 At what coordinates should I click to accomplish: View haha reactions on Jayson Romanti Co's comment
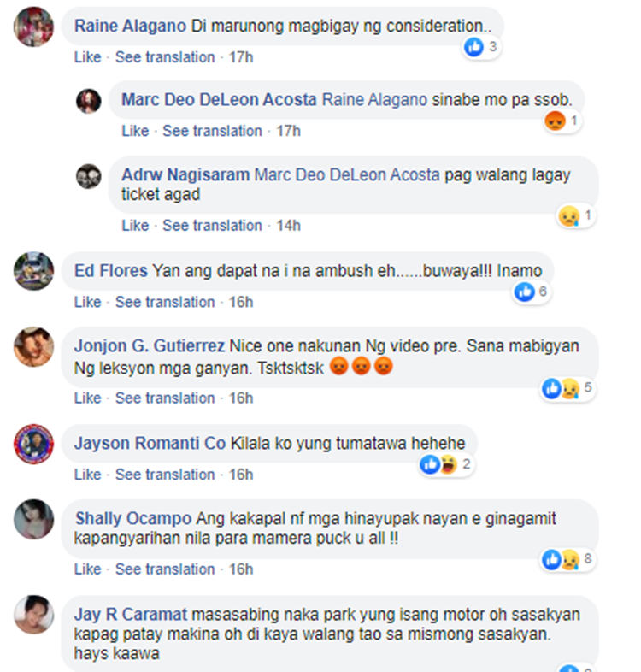(448, 464)
